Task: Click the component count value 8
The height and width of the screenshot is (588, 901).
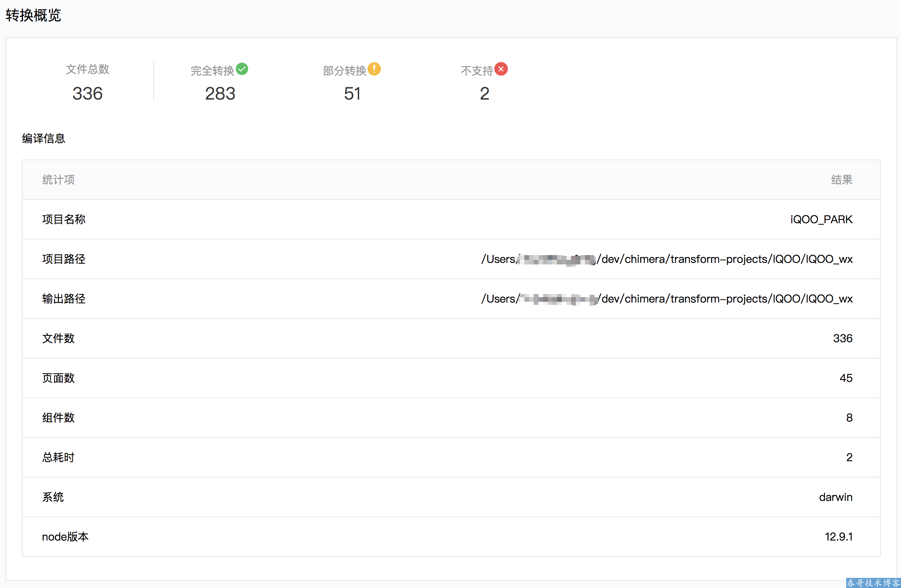Action: click(x=849, y=418)
